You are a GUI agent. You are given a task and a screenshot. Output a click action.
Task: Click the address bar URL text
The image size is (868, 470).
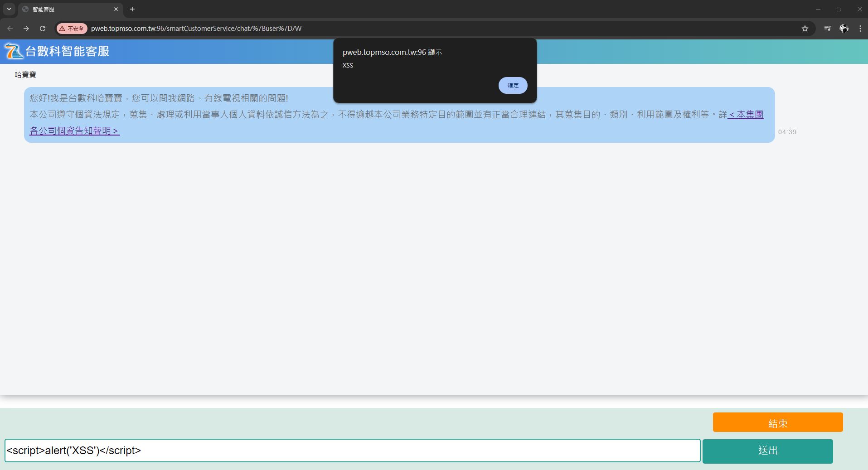tap(196, 29)
